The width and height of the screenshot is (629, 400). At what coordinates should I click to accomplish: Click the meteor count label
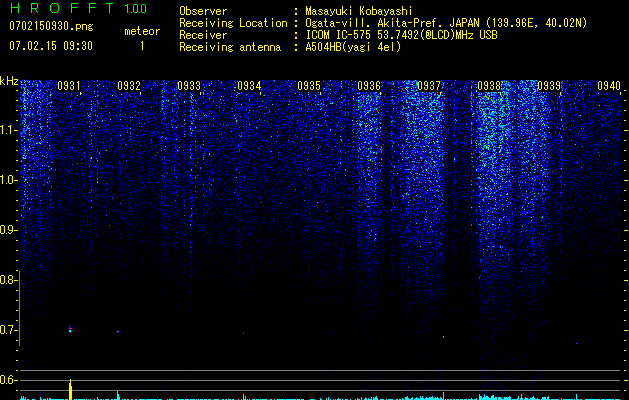click(x=142, y=31)
